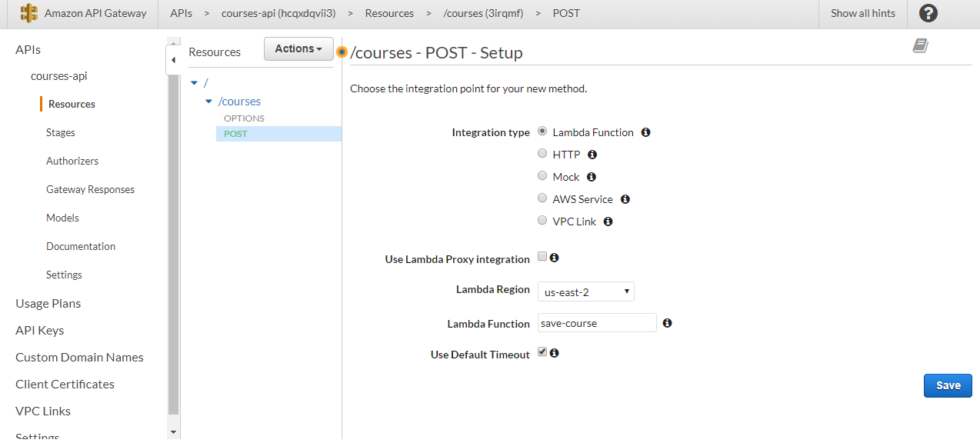
Task: Collapse the /courses resource tree arrow
Action: [x=208, y=102]
